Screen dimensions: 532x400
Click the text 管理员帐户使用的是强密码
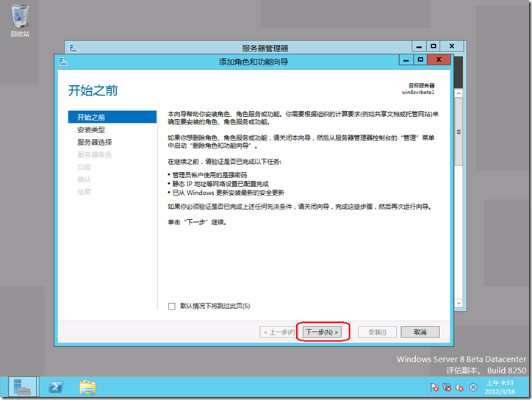pyautogui.click(x=209, y=175)
